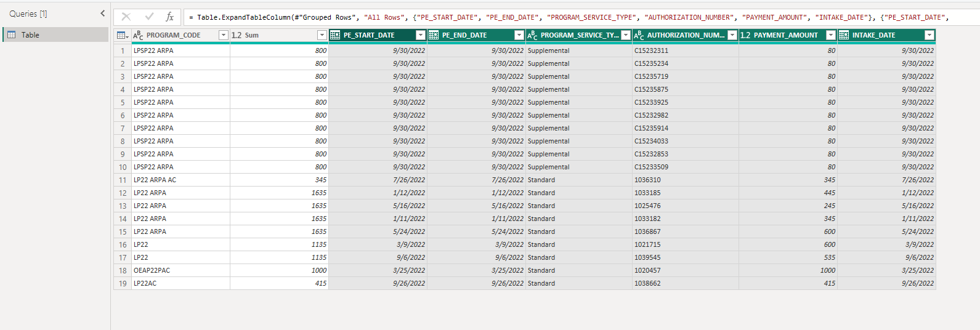
Task: Click authorization cell C15235914
Action: 686,128
